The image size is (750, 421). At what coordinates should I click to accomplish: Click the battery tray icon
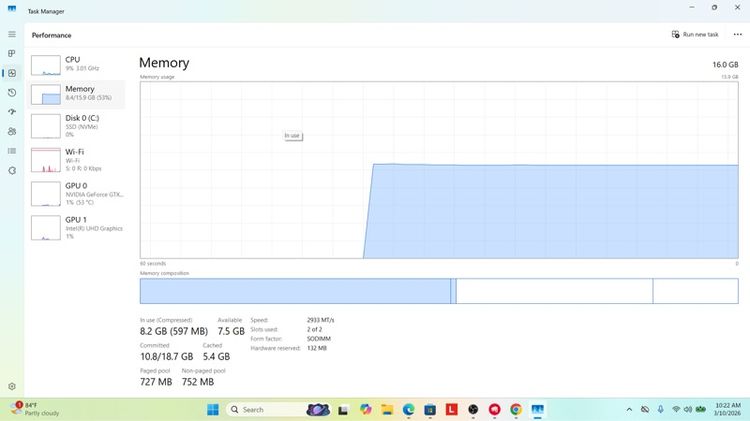click(701, 410)
